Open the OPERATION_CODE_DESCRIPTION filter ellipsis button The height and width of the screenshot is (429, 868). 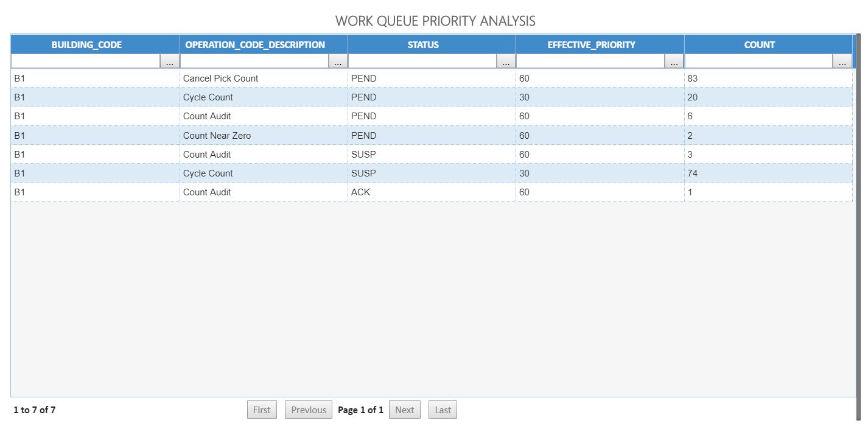click(337, 61)
